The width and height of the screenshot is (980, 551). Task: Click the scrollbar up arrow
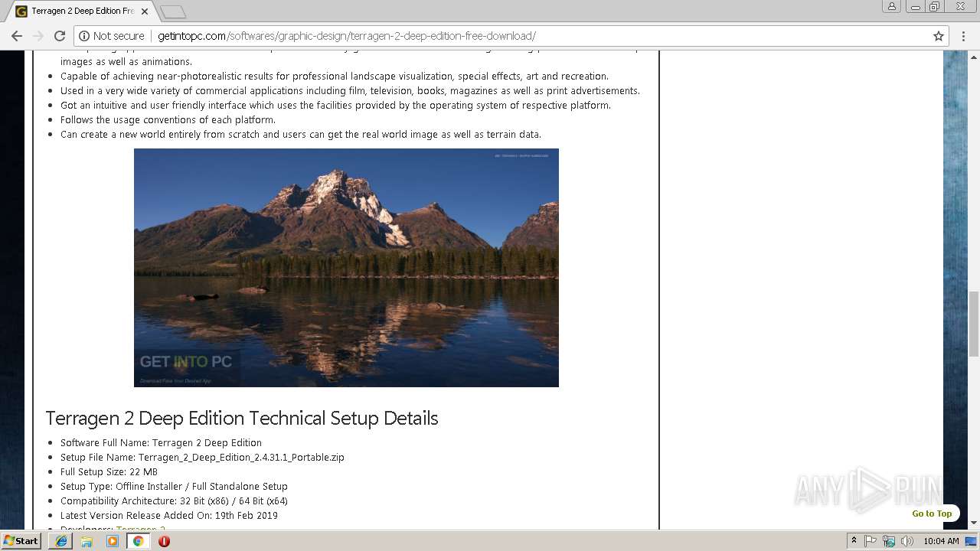(x=974, y=56)
